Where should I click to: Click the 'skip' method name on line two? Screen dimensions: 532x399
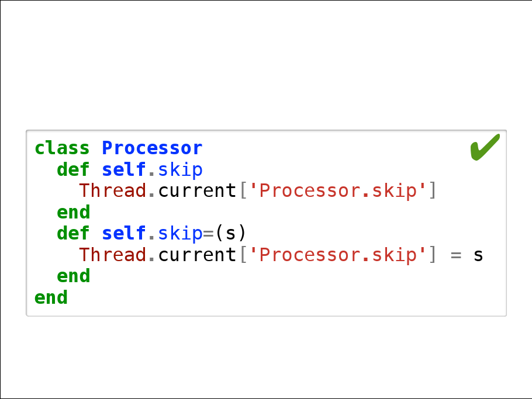[180, 170]
